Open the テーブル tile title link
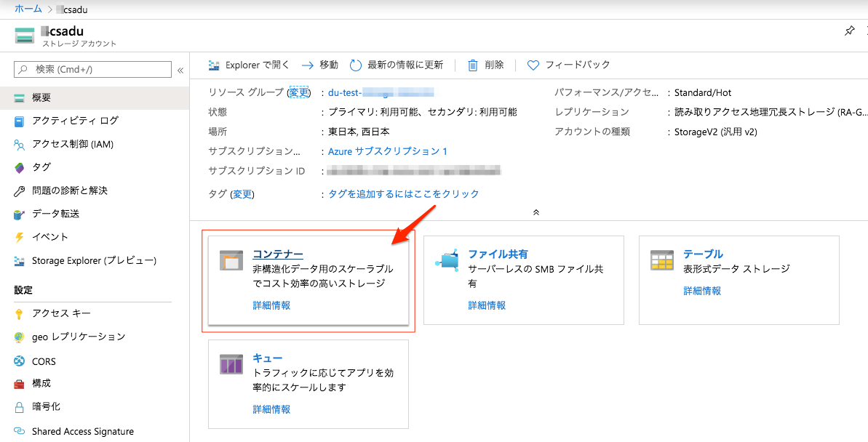The height and width of the screenshot is (442, 868). (703, 254)
